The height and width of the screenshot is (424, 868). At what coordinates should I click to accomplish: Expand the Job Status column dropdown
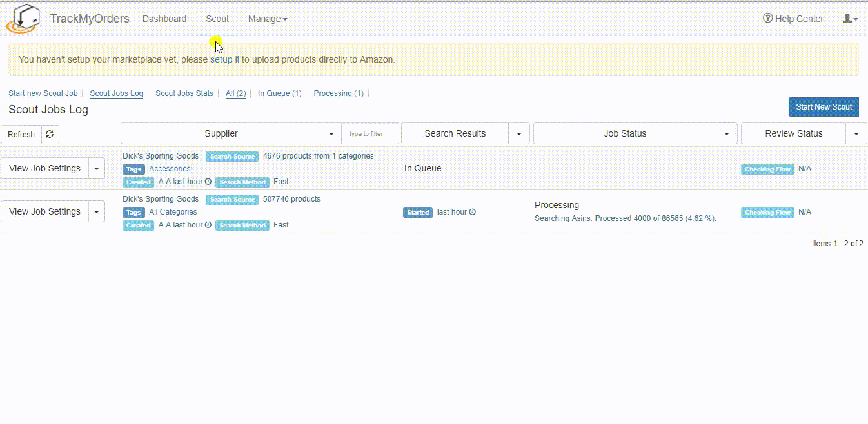pos(727,133)
